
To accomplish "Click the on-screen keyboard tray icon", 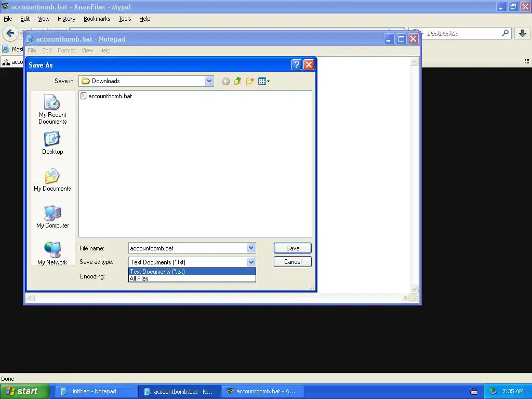I will tap(474, 392).
